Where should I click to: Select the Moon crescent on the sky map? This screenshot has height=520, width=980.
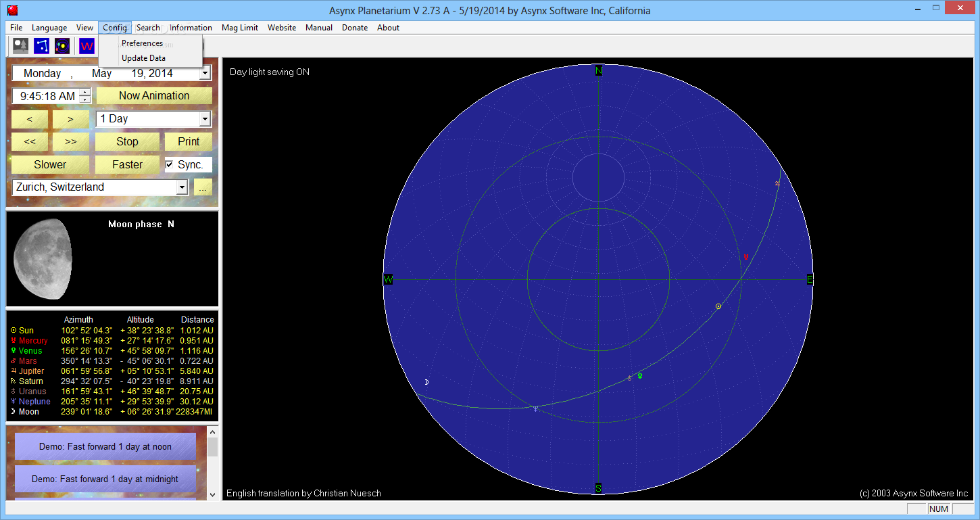coord(426,383)
